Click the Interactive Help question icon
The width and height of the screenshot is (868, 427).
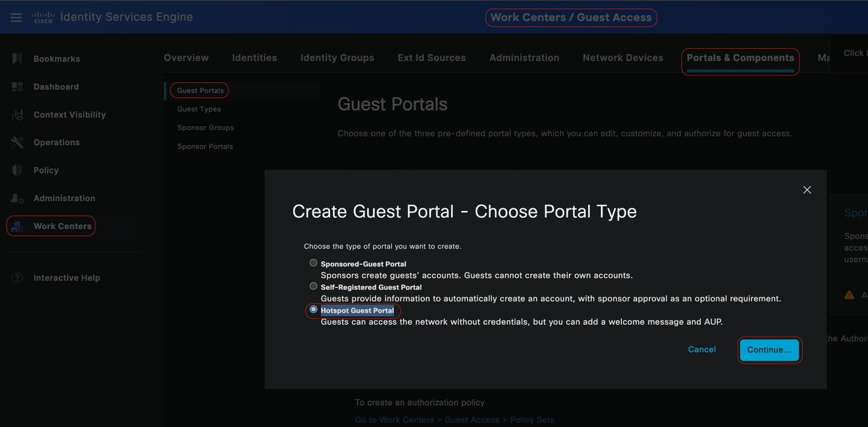[x=17, y=278]
